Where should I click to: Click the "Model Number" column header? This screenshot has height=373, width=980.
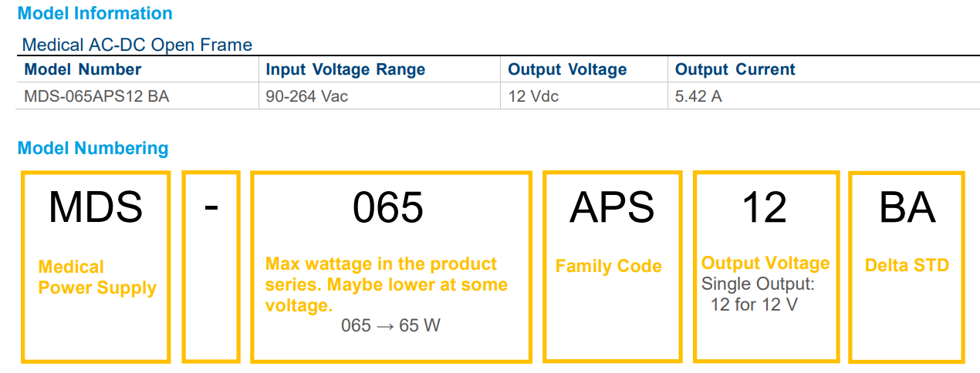point(83,69)
